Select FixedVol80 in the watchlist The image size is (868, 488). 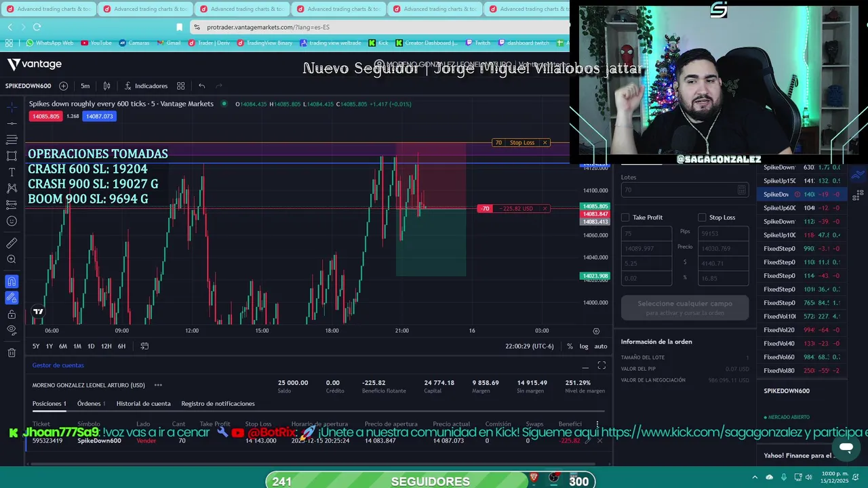(x=802, y=371)
